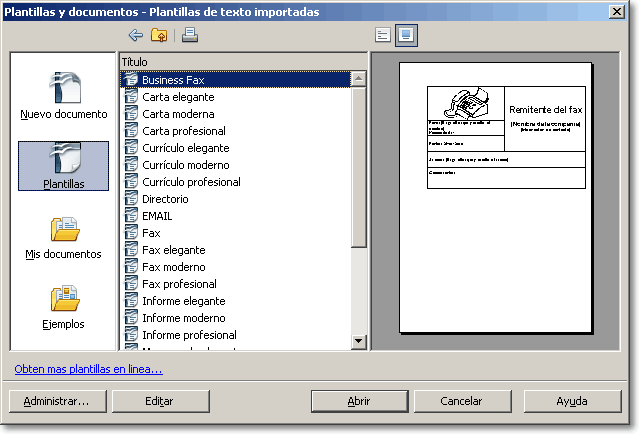Click the Business Fax template icon
This screenshot has height=434, width=639.
[131, 79]
